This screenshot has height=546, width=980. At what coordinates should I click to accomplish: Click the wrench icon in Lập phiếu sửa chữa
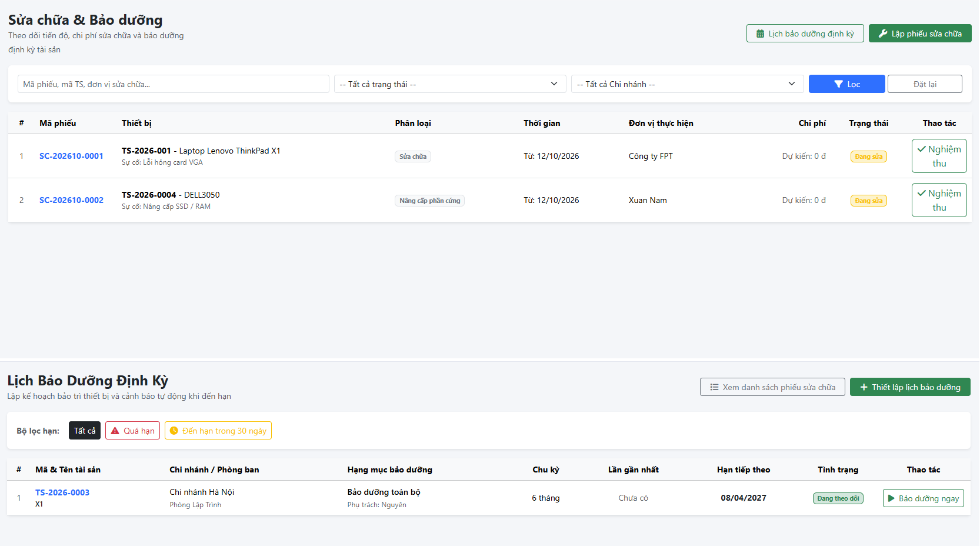pyautogui.click(x=883, y=34)
